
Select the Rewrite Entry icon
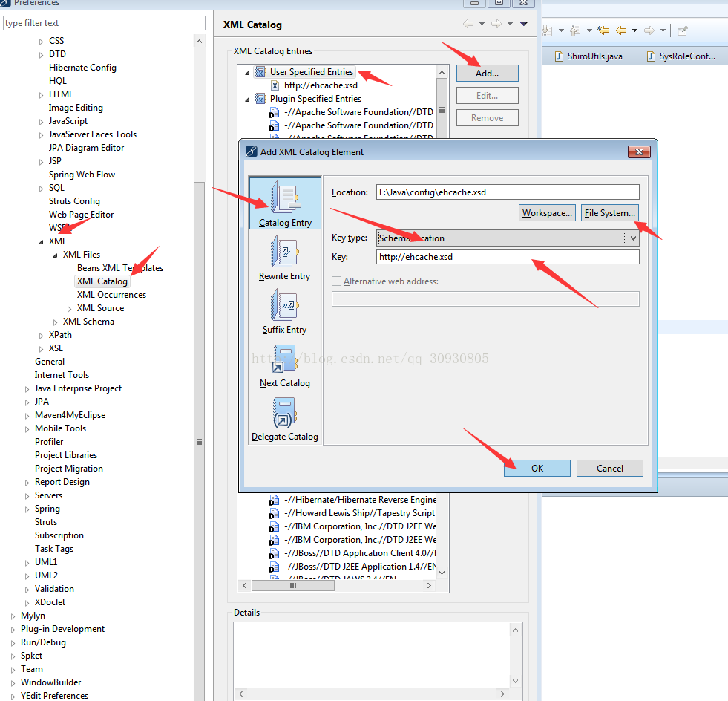[x=285, y=252]
